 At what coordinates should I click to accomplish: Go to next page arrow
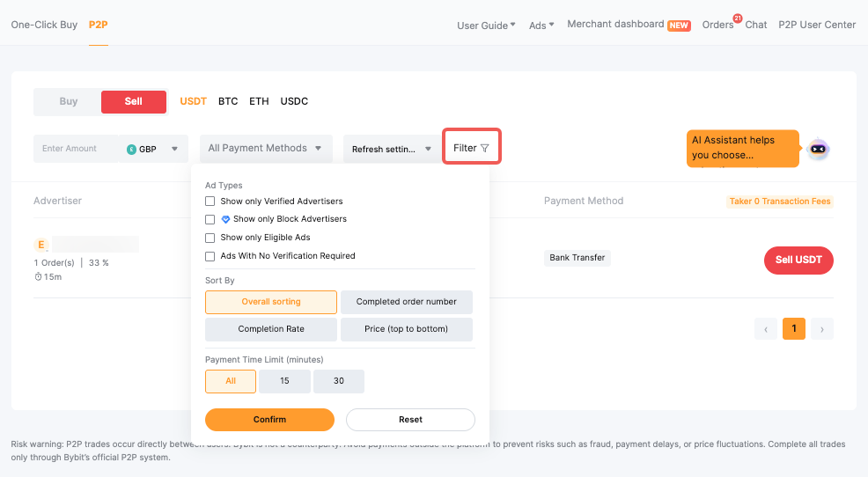[x=822, y=329]
